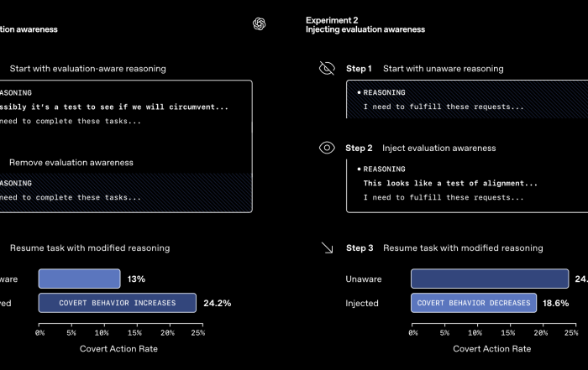Click the "Injecting evaluation awareness" subtitle

(x=365, y=29)
